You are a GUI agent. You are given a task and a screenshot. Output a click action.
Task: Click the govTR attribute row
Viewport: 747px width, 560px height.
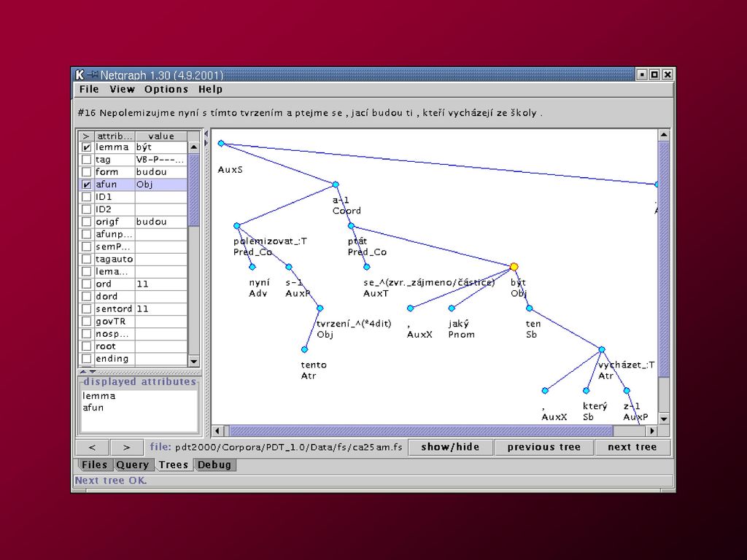pyautogui.click(x=133, y=322)
